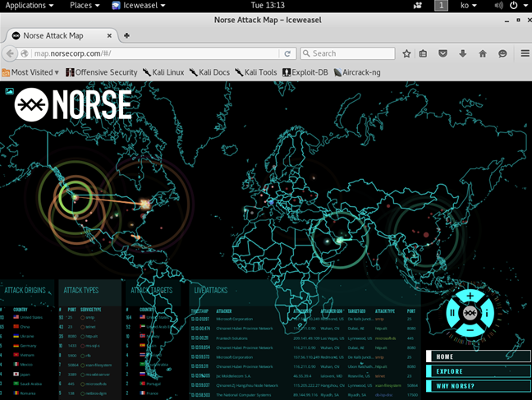532x400 pixels.
Task: Close the Norse Attack Map tab
Action: (x=109, y=35)
